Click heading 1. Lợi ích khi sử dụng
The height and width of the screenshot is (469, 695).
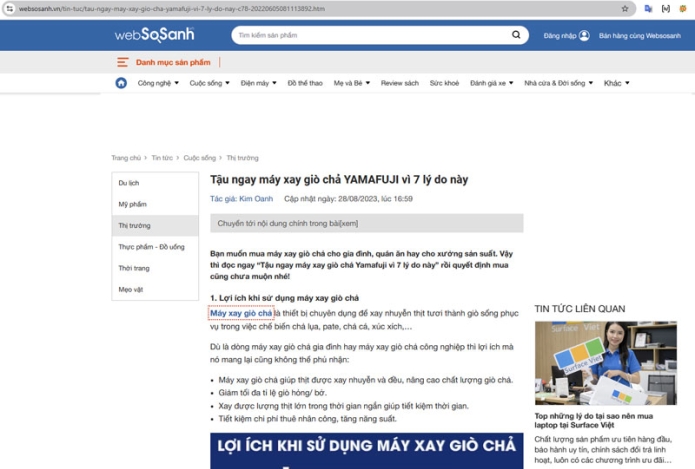pos(285,298)
